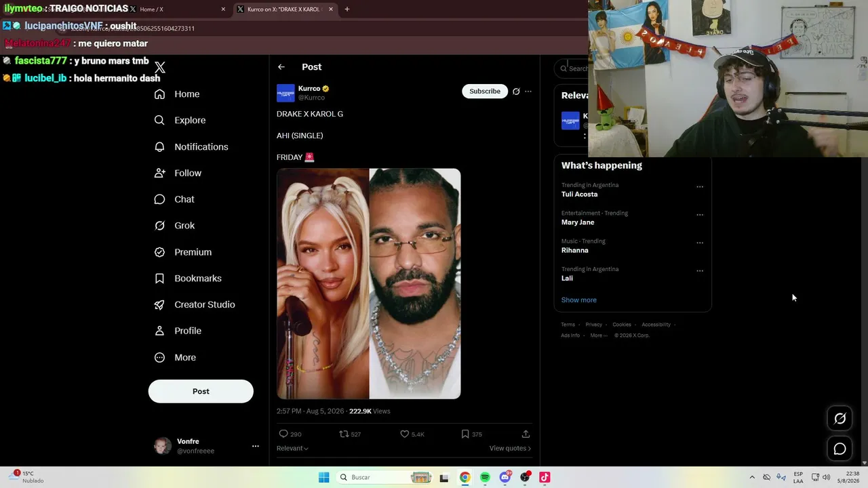
Task: Open View quotes for the post
Action: (510, 448)
